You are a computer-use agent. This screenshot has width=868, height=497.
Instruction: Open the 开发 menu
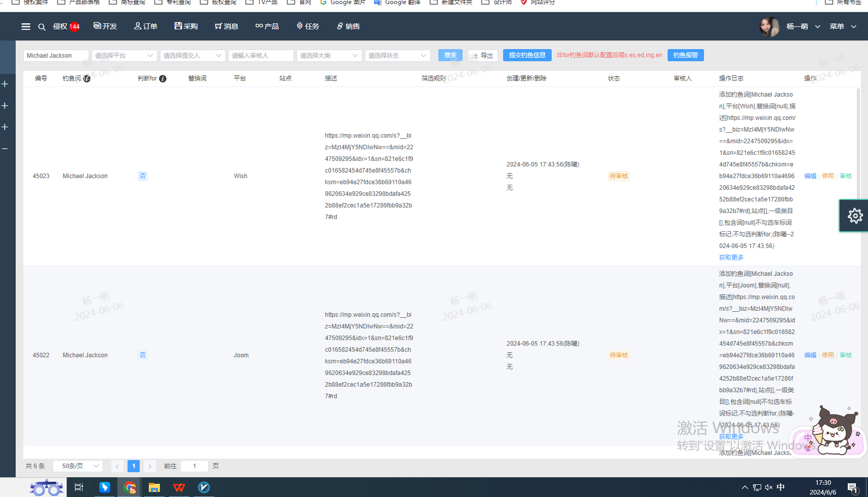105,26
